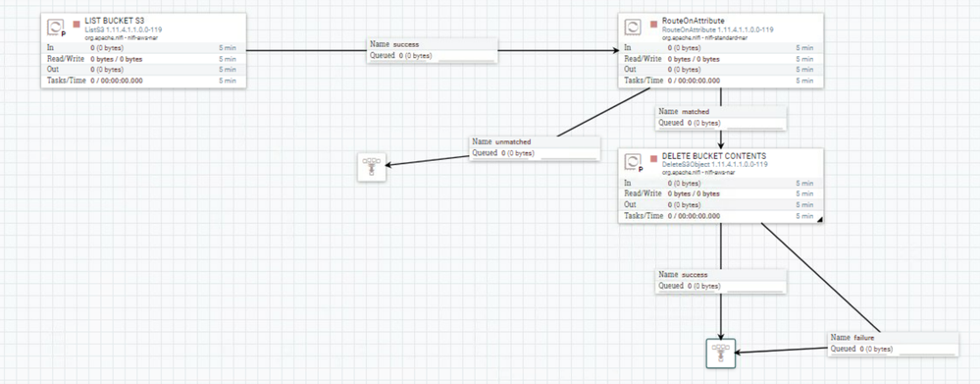Click the Read/Write row of RouteOnAttribute
980x384 pixels.
tap(721, 59)
